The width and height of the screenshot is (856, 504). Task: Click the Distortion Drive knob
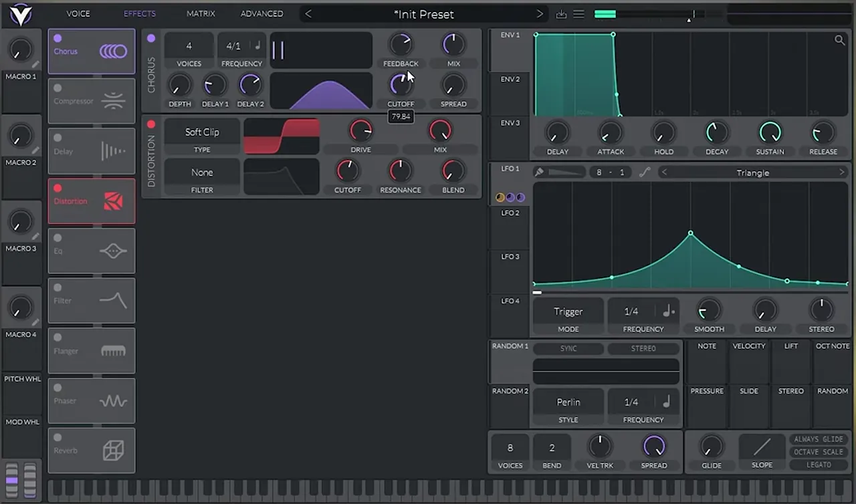click(360, 131)
